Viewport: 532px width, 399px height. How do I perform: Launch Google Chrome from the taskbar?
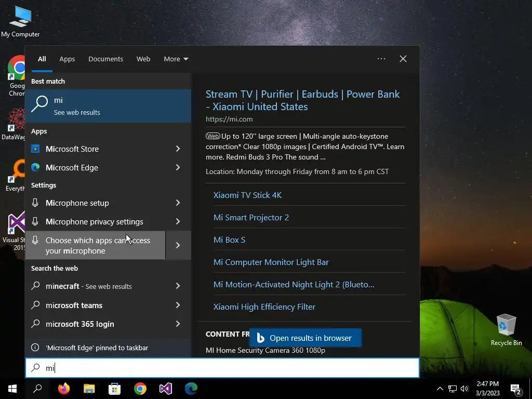pyautogui.click(x=140, y=389)
